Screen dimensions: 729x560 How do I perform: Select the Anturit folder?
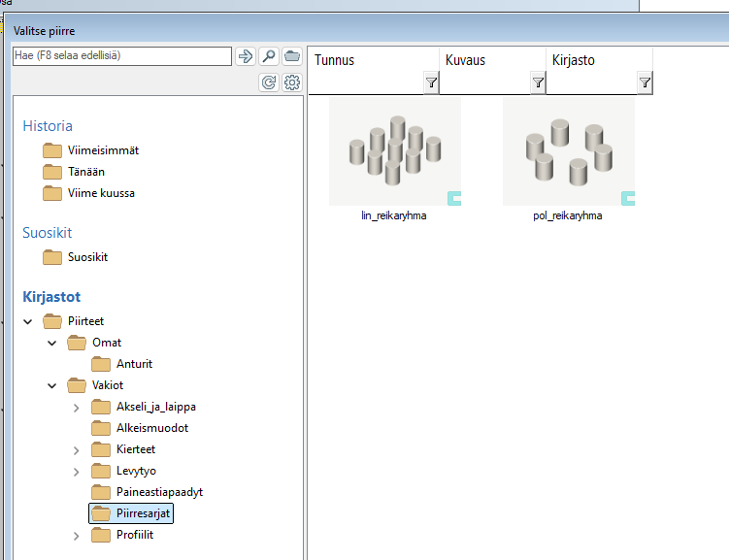click(x=134, y=364)
